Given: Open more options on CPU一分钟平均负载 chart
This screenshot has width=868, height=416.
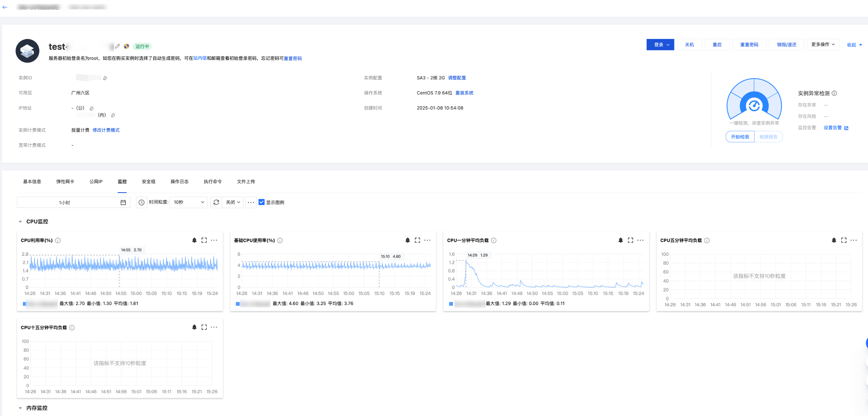Looking at the screenshot, I should point(640,240).
